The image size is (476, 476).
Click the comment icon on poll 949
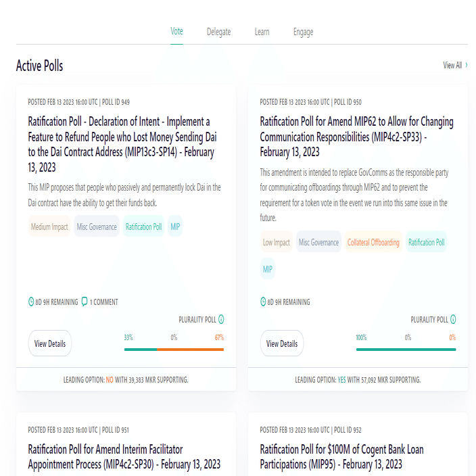85,302
